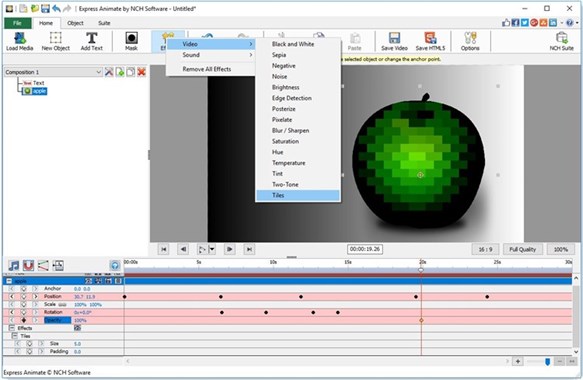Click the 16:9 aspect ratio button

(x=485, y=249)
